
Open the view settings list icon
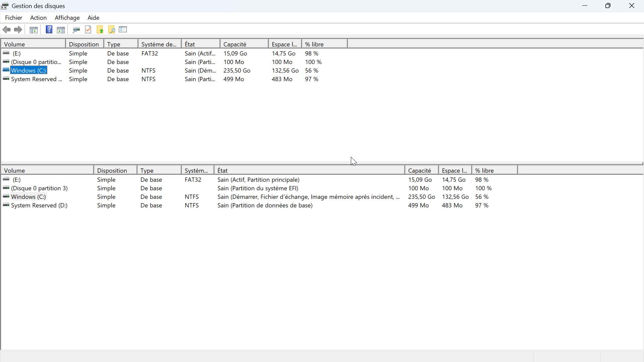point(123,29)
